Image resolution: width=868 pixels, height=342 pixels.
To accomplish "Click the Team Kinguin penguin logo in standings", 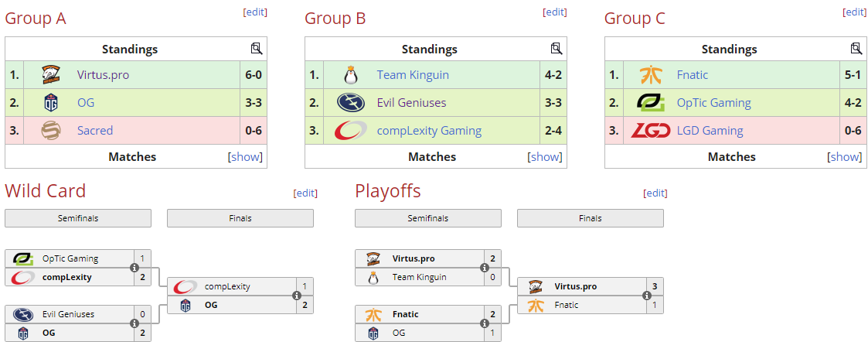I will pyautogui.click(x=351, y=75).
